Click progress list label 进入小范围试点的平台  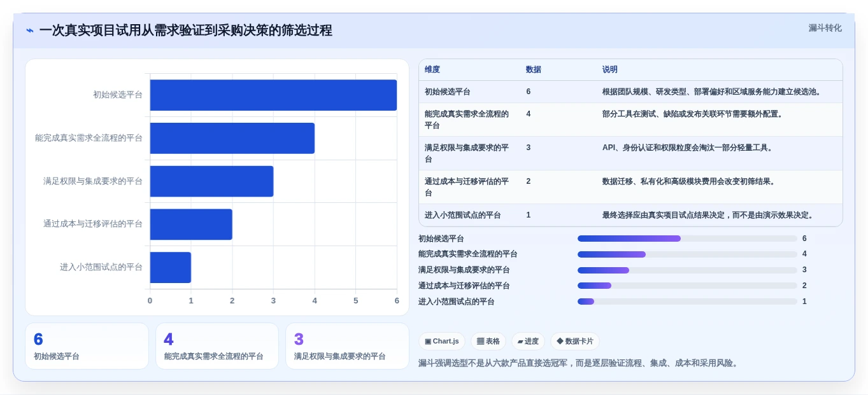point(457,301)
